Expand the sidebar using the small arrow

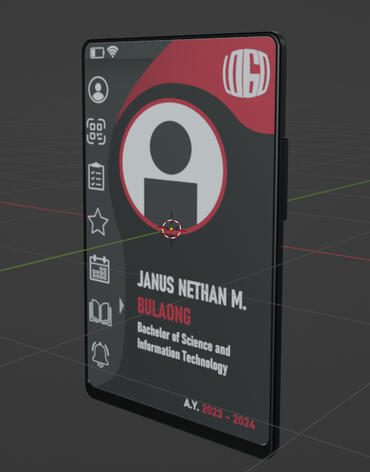click(121, 306)
